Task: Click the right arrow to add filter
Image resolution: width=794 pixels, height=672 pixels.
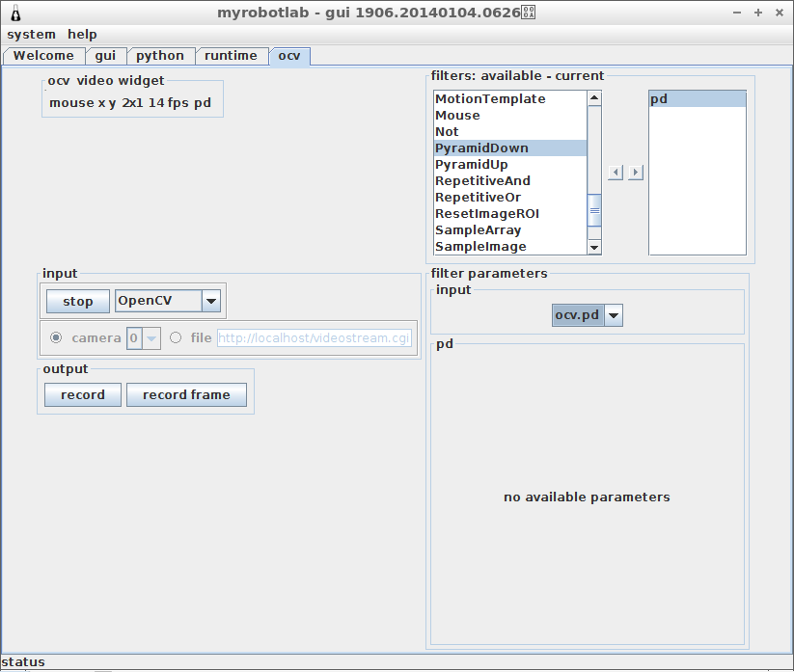Action: (x=635, y=173)
